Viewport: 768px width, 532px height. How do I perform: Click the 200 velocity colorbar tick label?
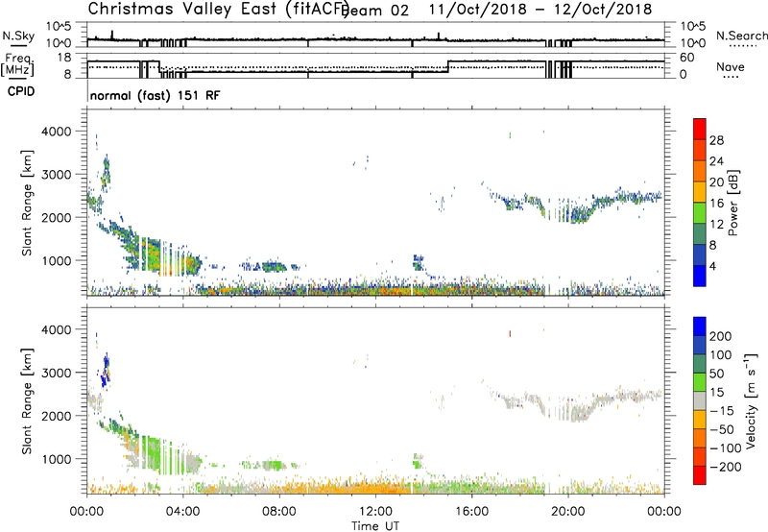tap(721, 336)
